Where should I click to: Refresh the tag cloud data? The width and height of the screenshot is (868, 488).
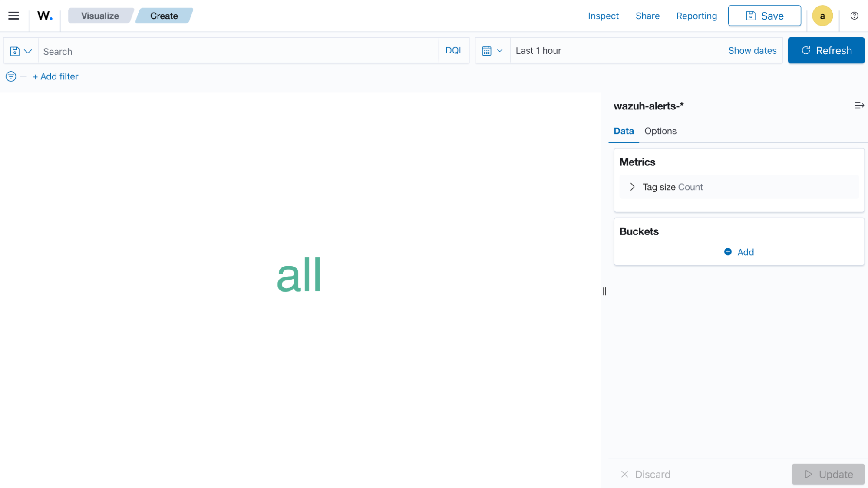(x=826, y=50)
